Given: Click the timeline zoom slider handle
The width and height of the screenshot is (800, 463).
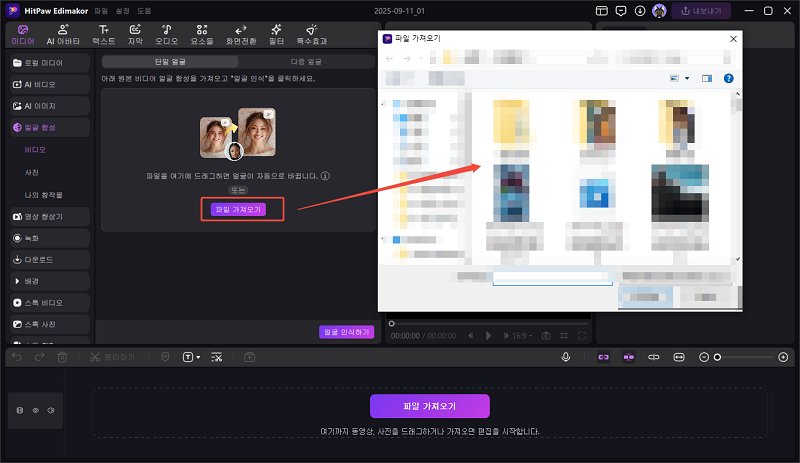Looking at the screenshot, I should point(717,357).
